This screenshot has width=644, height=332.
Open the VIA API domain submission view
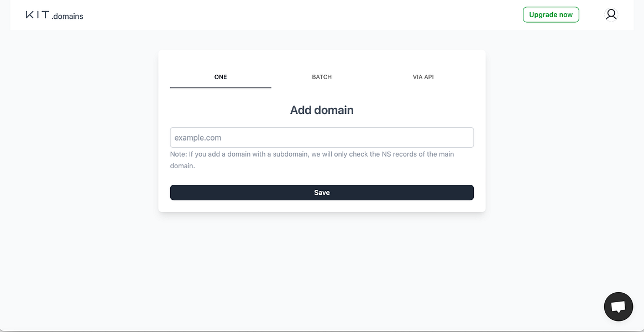point(423,77)
